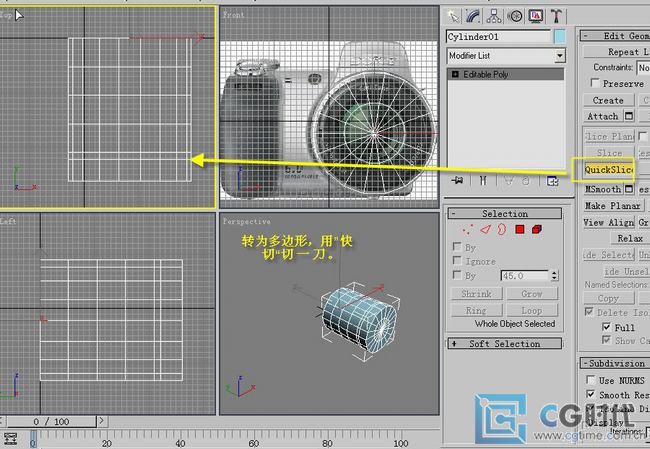Click the Front viewport label
The height and width of the screenshot is (449, 650).
[x=233, y=15]
